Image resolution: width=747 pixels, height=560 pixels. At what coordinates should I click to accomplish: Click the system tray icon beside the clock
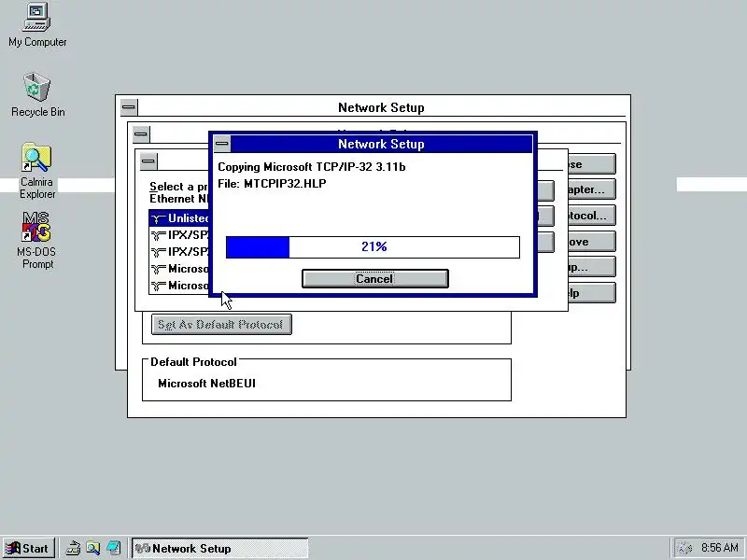(684, 548)
